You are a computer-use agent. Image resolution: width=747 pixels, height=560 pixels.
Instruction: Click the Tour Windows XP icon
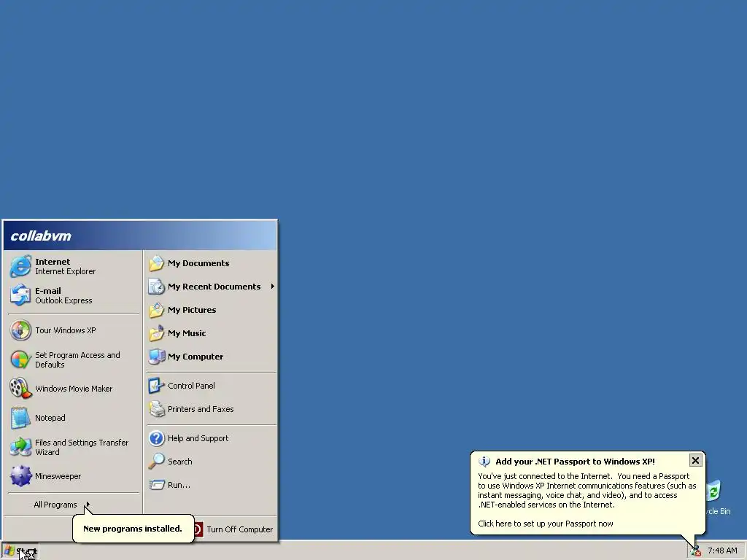coord(20,330)
